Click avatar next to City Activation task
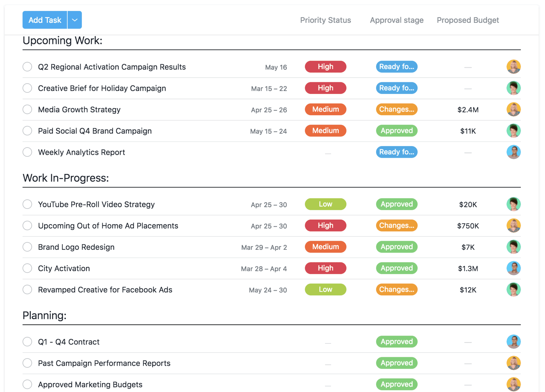The height and width of the screenshot is (392, 545). coord(513,268)
